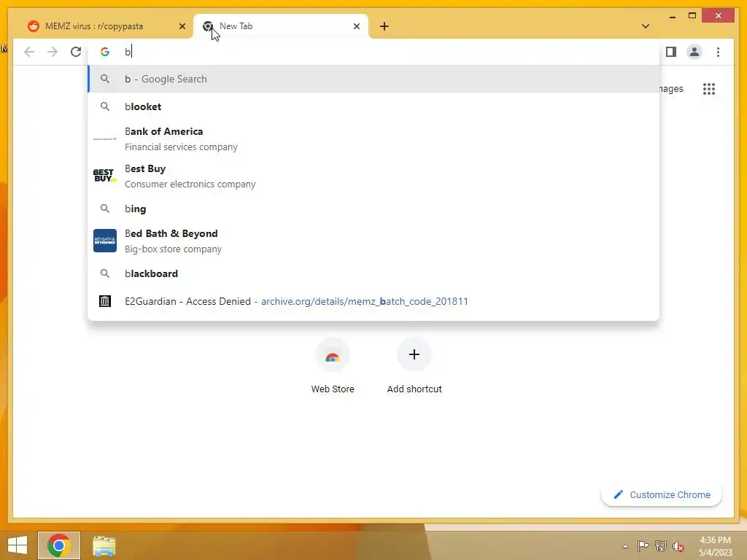Click the Bank of America logo icon
Viewport: 747px width, 560px height.
105,139
